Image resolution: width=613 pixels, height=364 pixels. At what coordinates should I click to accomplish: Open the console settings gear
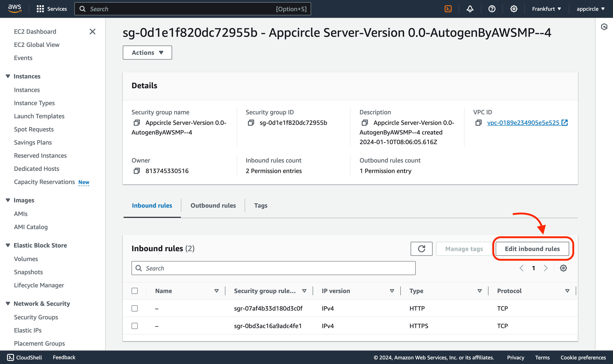coord(514,9)
